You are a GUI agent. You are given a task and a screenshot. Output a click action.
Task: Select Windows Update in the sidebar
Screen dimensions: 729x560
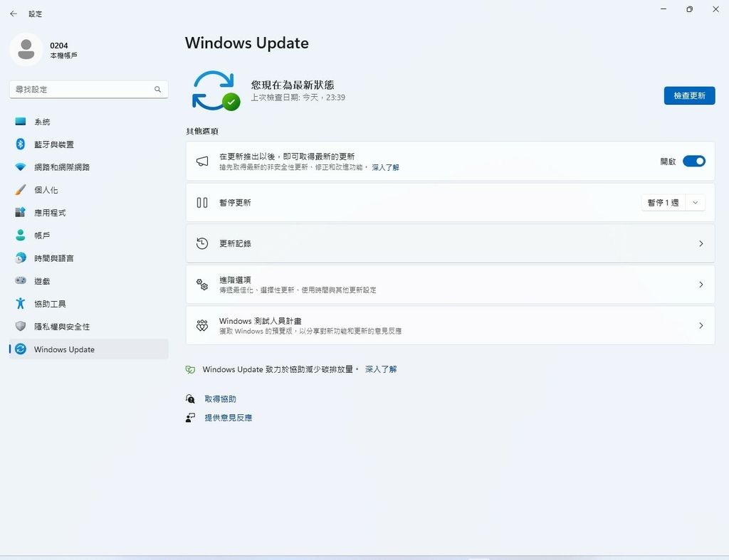click(89, 349)
